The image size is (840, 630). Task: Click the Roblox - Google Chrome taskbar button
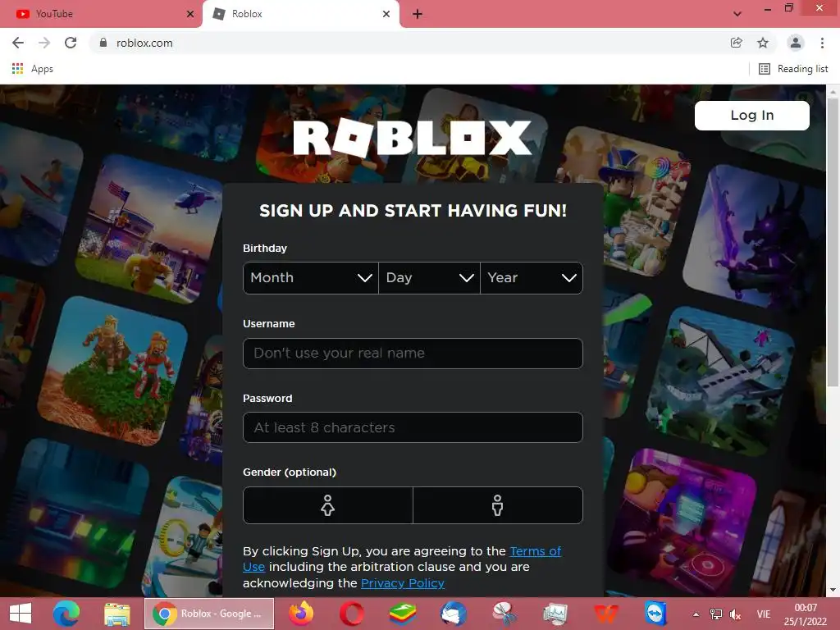coord(209,614)
